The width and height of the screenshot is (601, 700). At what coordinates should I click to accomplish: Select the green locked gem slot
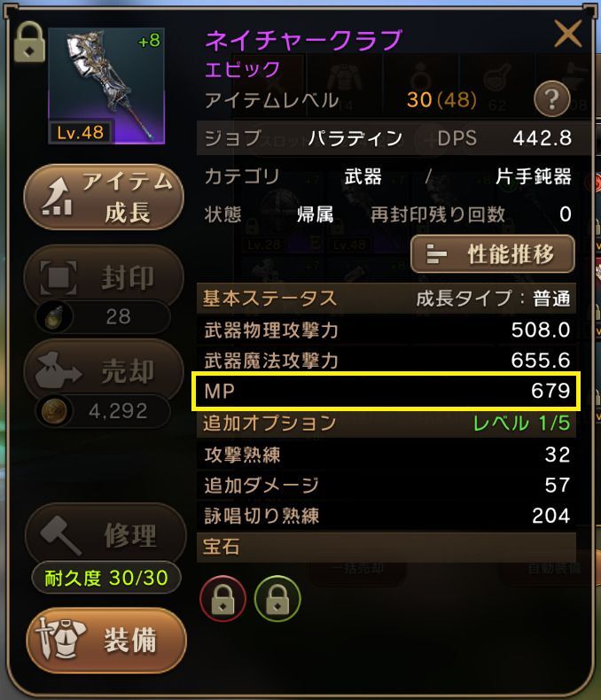[277, 599]
